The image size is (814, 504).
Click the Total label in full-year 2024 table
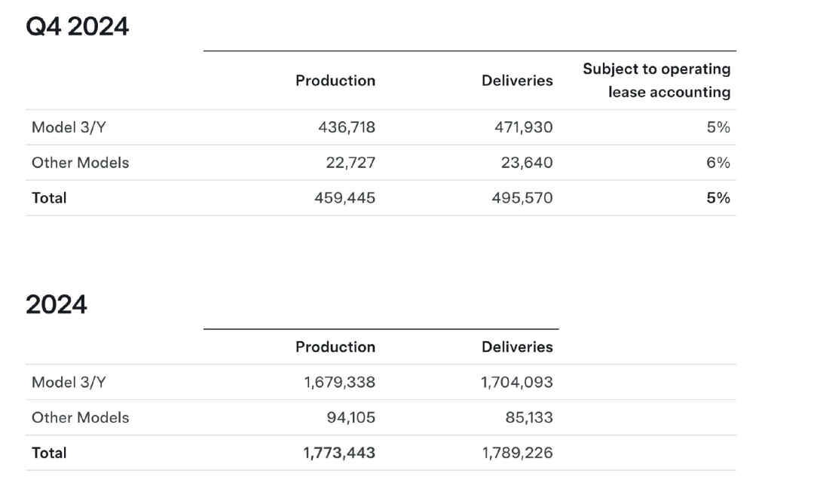click(49, 453)
